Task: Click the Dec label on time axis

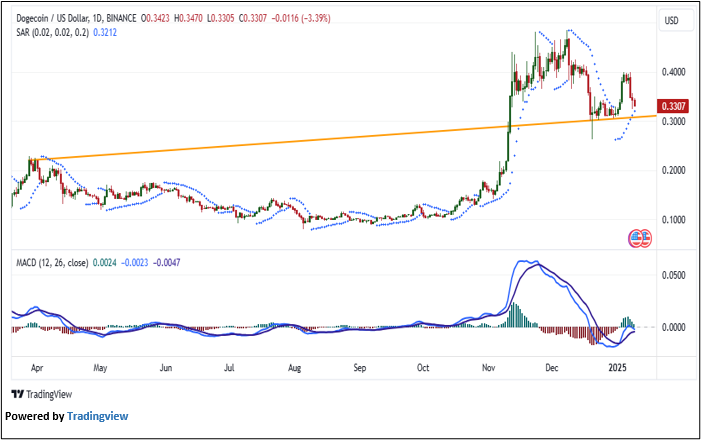Action: 552,368
